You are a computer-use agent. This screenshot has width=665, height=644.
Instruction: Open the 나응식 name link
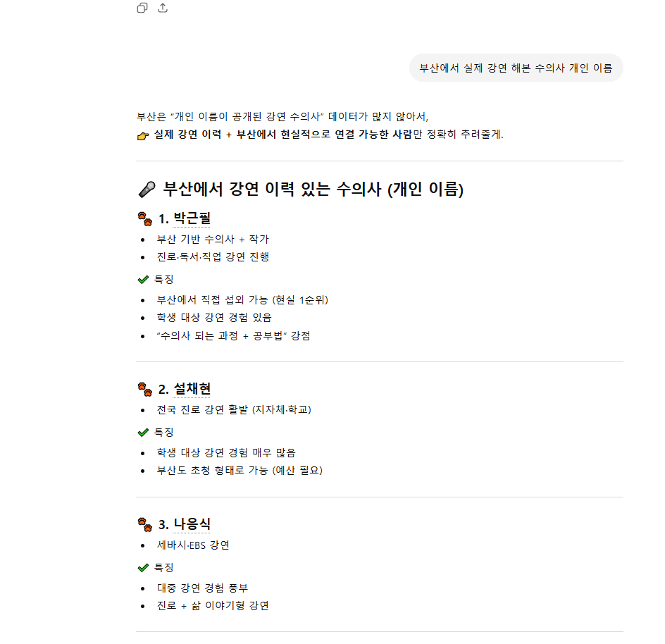pos(192,524)
